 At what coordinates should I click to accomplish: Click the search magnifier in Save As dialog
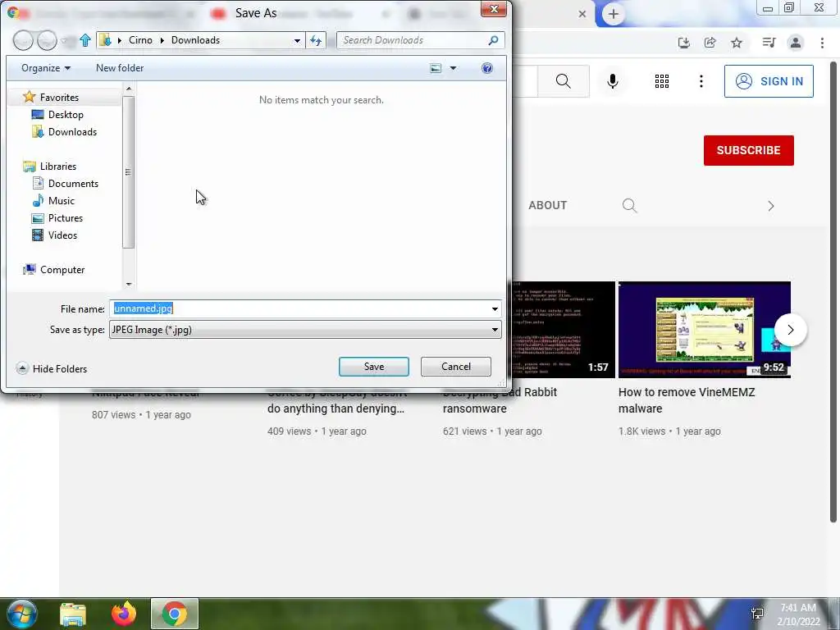[493, 40]
